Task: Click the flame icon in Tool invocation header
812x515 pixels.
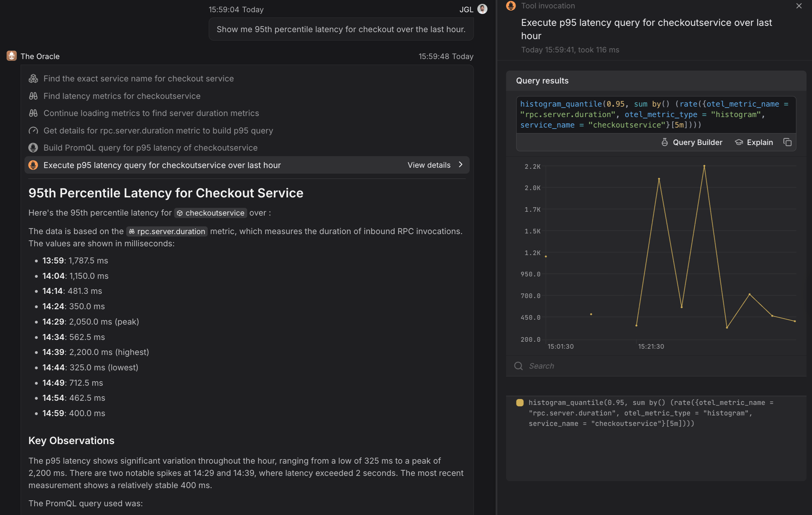Action: point(511,6)
